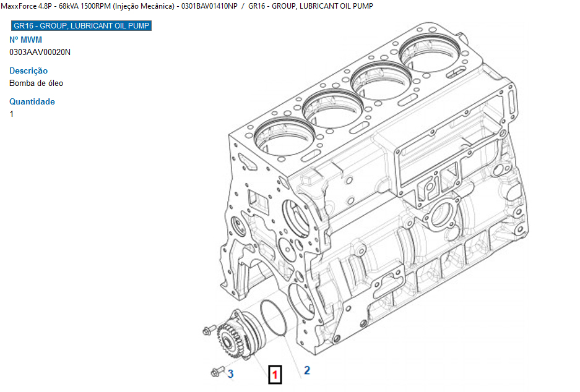Select callout number 3 near the bolt
Screen dimensions: 580x392
coord(230,373)
